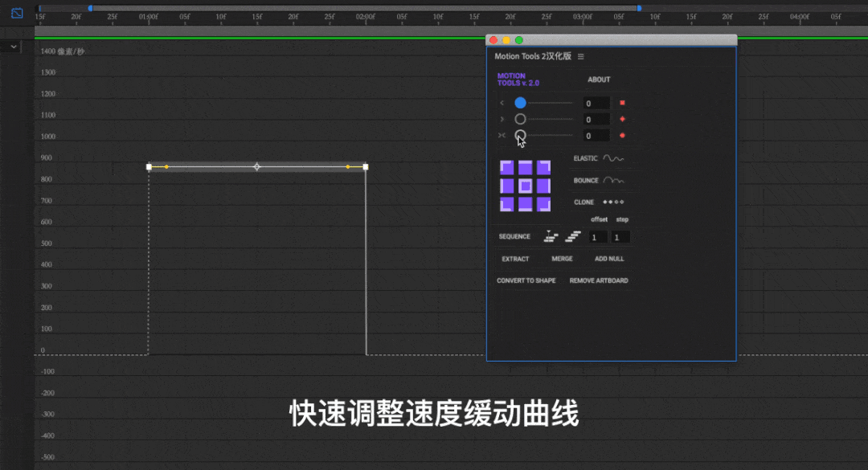Click the ease-in arrow icon on first slider row
The image size is (868, 470).
click(502, 103)
